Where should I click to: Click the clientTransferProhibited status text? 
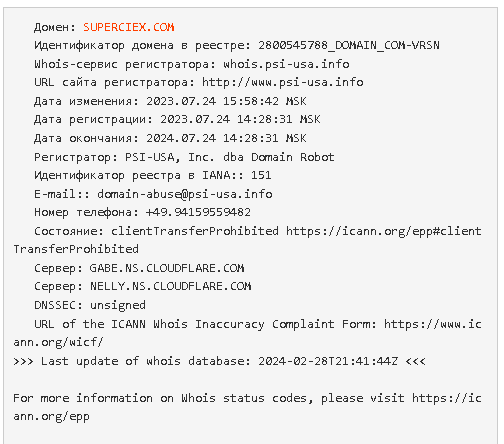(195, 231)
